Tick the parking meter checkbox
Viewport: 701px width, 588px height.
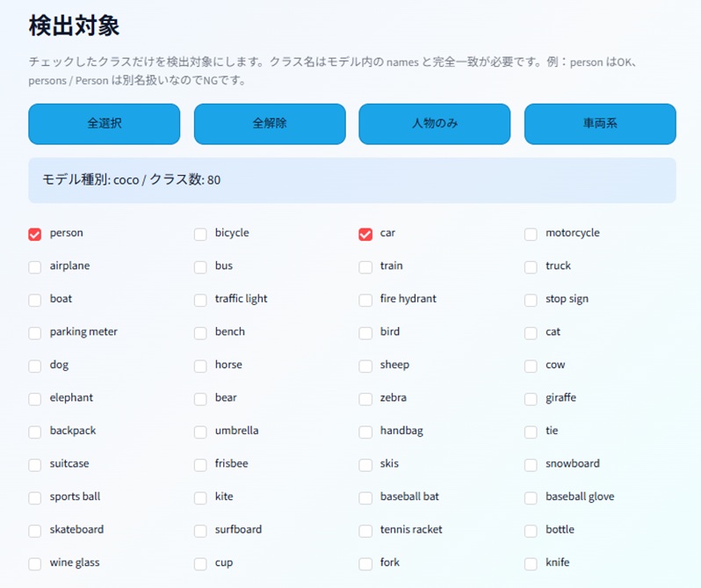click(35, 333)
